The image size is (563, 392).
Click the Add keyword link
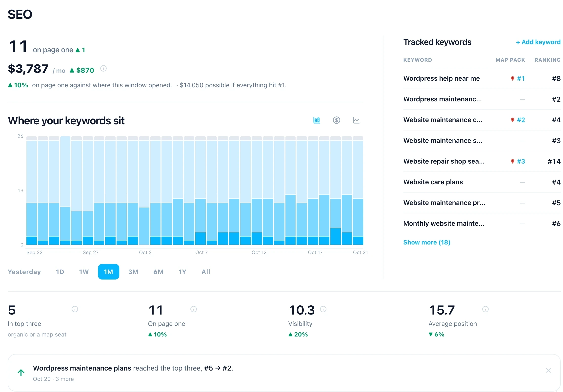538,42
